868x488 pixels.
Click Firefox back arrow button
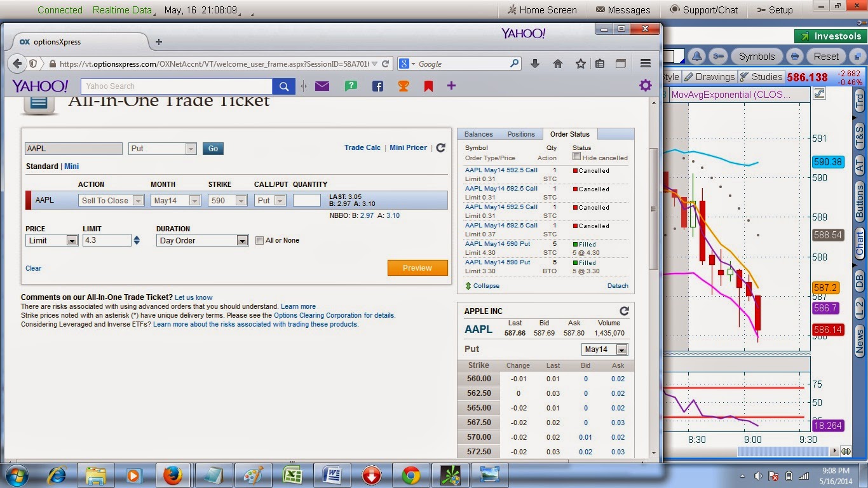(x=17, y=64)
